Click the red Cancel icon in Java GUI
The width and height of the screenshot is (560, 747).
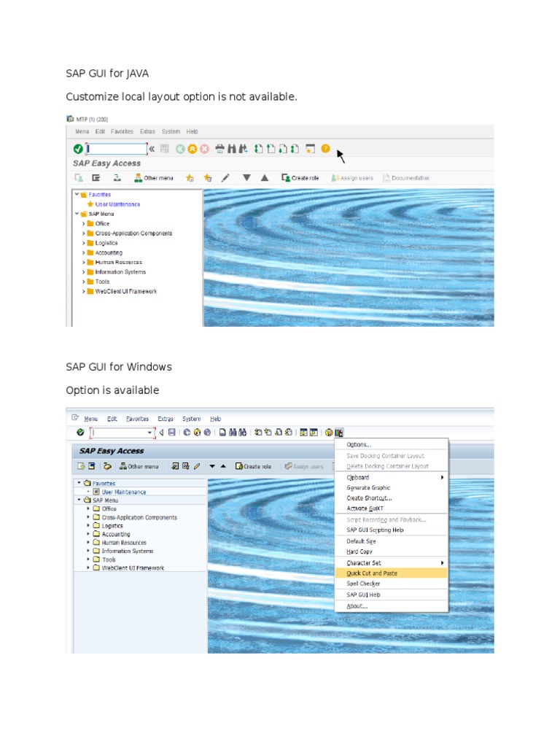[x=204, y=149]
